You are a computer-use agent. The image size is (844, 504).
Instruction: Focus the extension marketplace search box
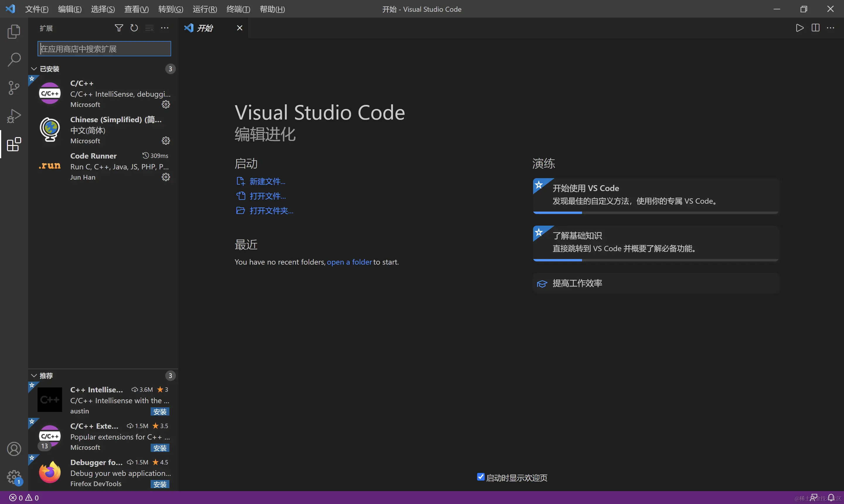click(x=104, y=49)
